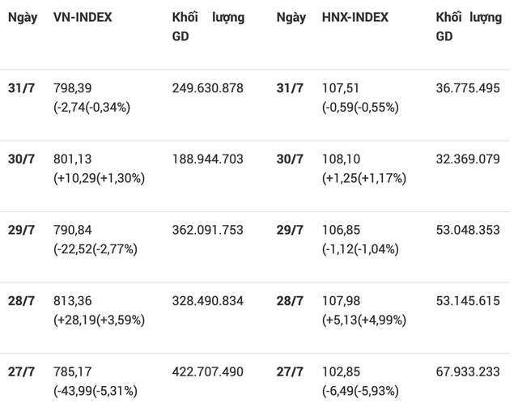Click the Khối lượng GD header beside VN-INDEX
The image size is (518, 420).
(208, 27)
